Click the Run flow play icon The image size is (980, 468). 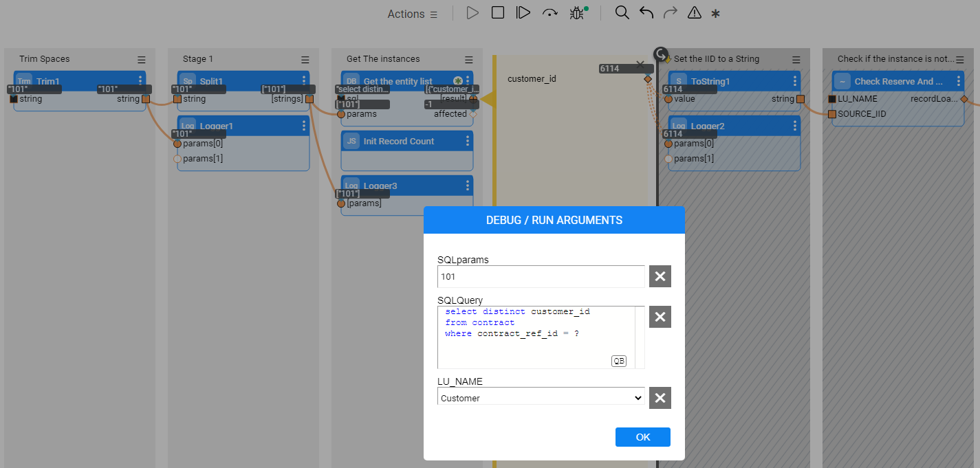[x=472, y=13]
